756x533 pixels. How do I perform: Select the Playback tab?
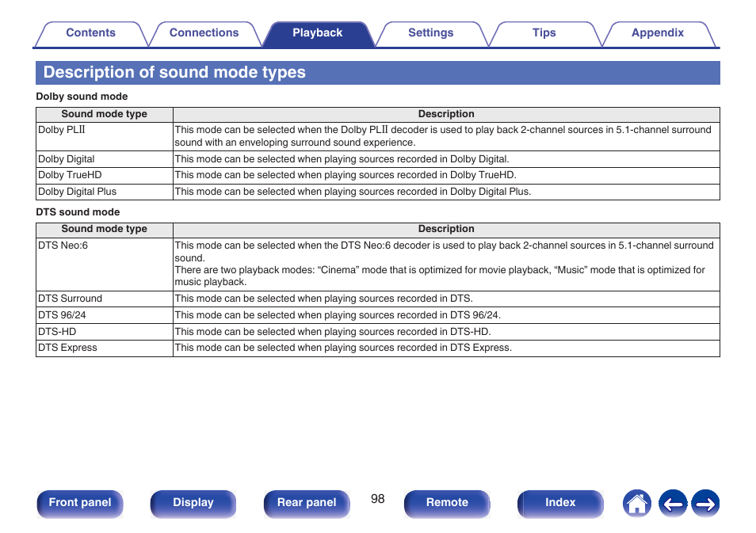coord(317,33)
